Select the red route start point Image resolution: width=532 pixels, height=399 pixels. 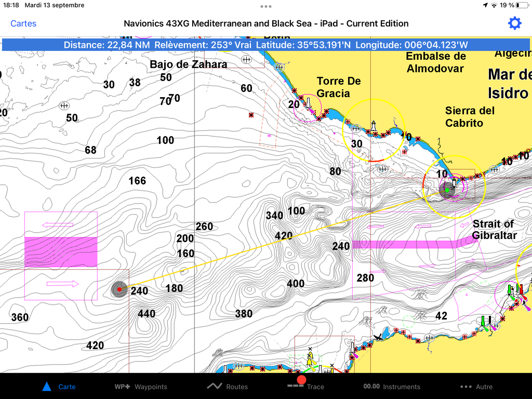click(x=119, y=289)
